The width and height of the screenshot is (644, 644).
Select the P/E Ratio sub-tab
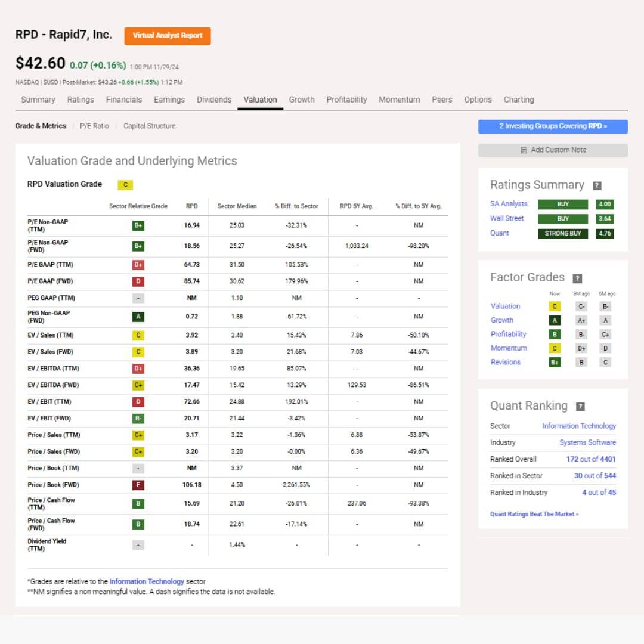94,126
